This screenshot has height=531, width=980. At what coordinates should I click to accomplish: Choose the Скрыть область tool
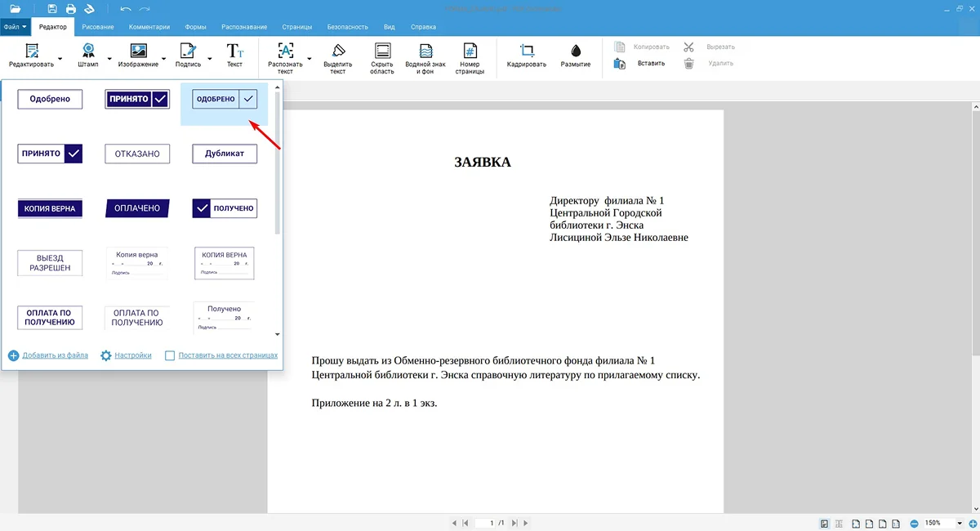point(382,51)
